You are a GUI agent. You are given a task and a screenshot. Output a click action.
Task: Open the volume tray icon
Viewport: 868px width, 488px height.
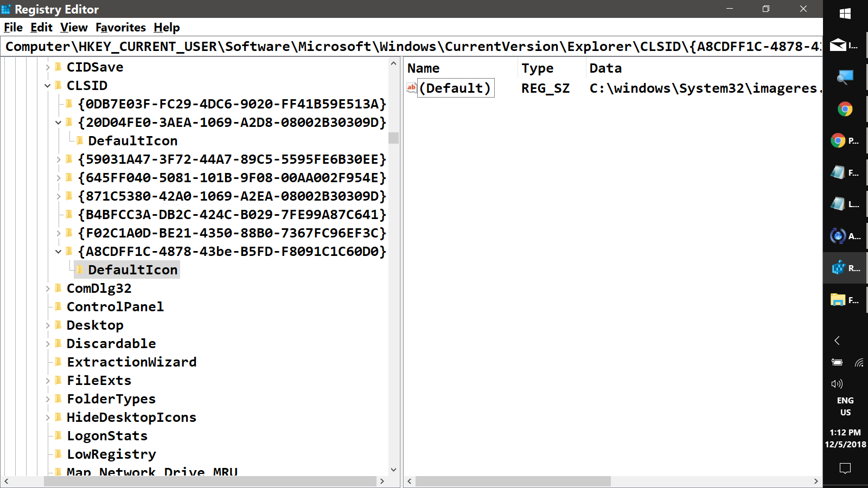coord(837,384)
